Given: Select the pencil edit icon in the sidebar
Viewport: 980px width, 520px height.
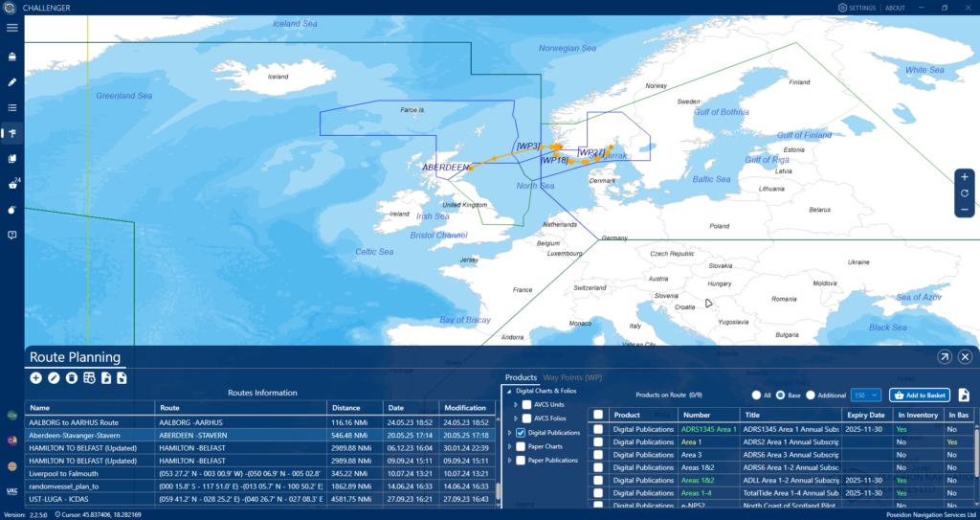Looking at the screenshot, I should 11,82.
